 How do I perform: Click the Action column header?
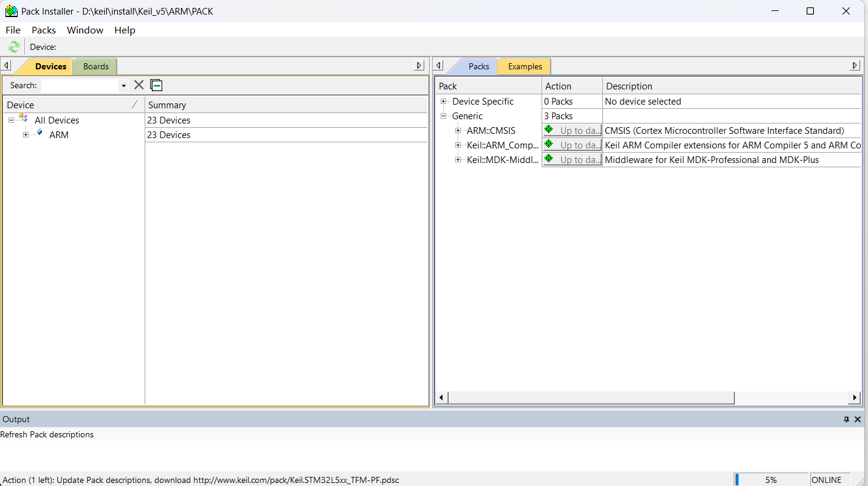pos(573,86)
